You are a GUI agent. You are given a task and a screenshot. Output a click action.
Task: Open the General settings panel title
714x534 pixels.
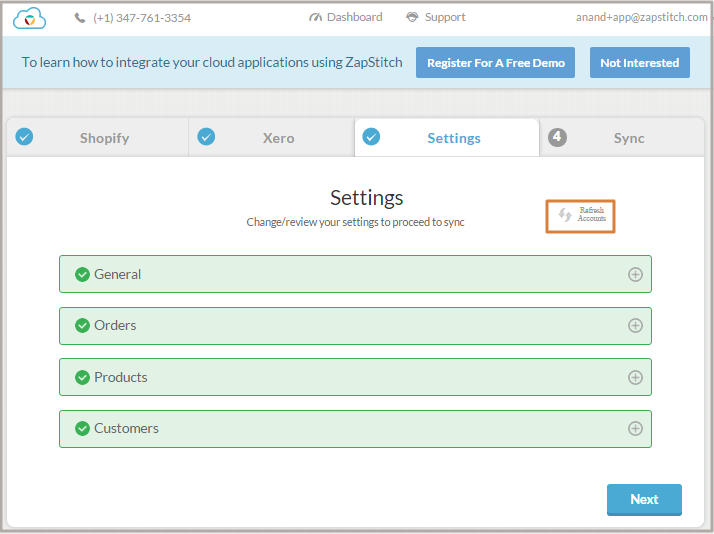[117, 275]
